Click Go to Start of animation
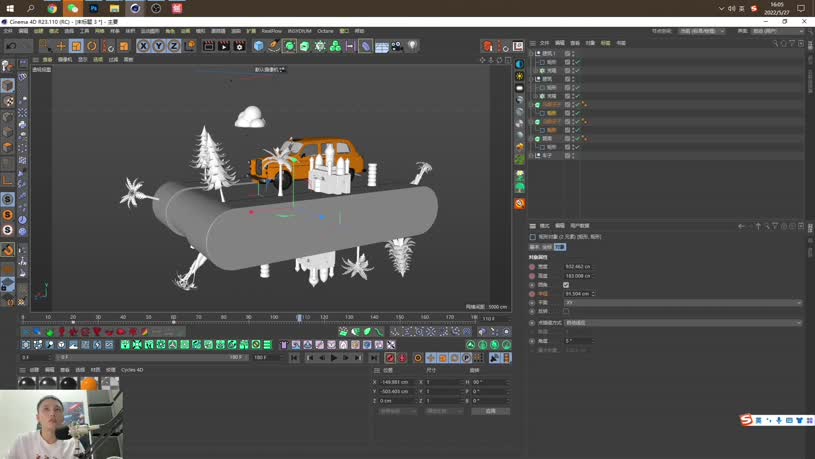 (x=294, y=358)
